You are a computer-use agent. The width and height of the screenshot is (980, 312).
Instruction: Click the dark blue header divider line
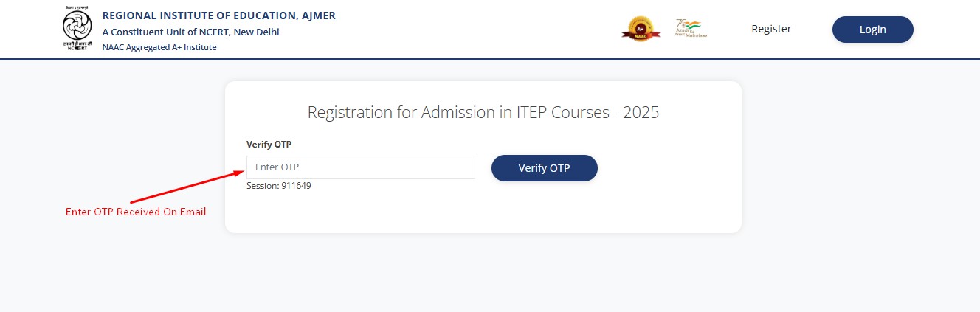coord(490,58)
